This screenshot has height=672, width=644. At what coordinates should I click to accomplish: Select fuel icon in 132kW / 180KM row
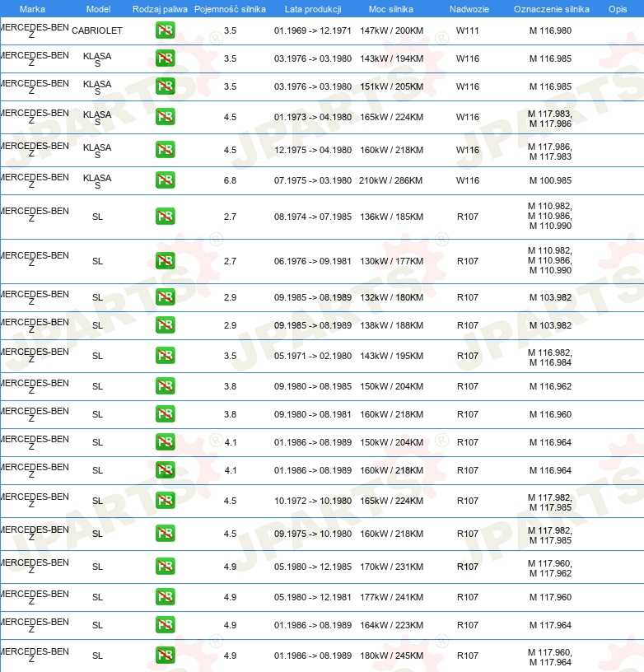pos(165,297)
